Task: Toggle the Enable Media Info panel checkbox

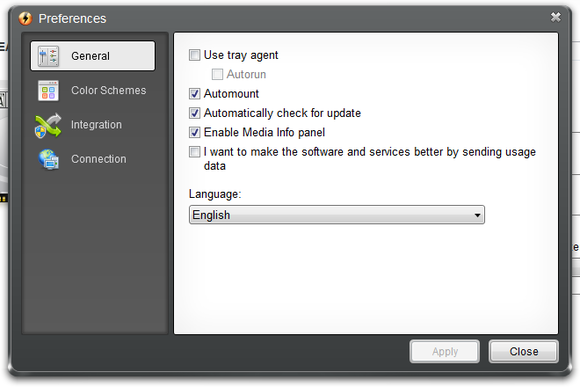Action: click(195, 132)
